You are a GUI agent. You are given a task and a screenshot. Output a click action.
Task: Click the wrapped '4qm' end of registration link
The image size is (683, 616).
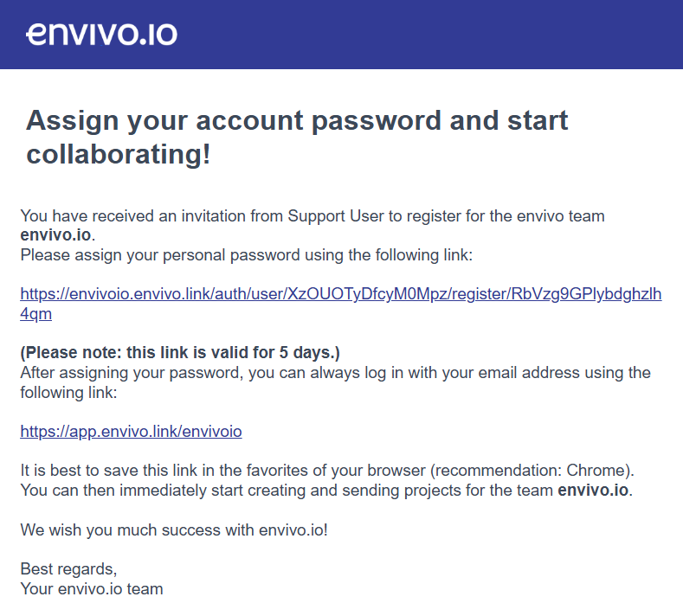point(35,314)
